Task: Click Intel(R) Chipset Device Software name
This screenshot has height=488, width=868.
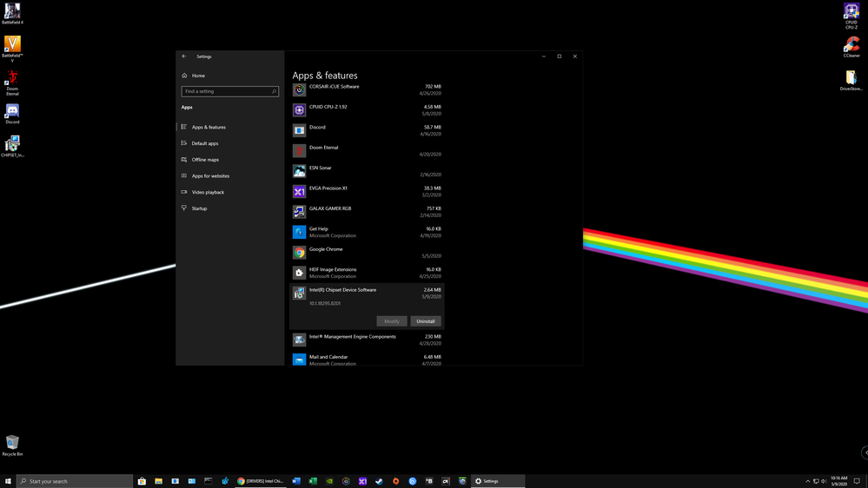Action: [x=342, y=290]
